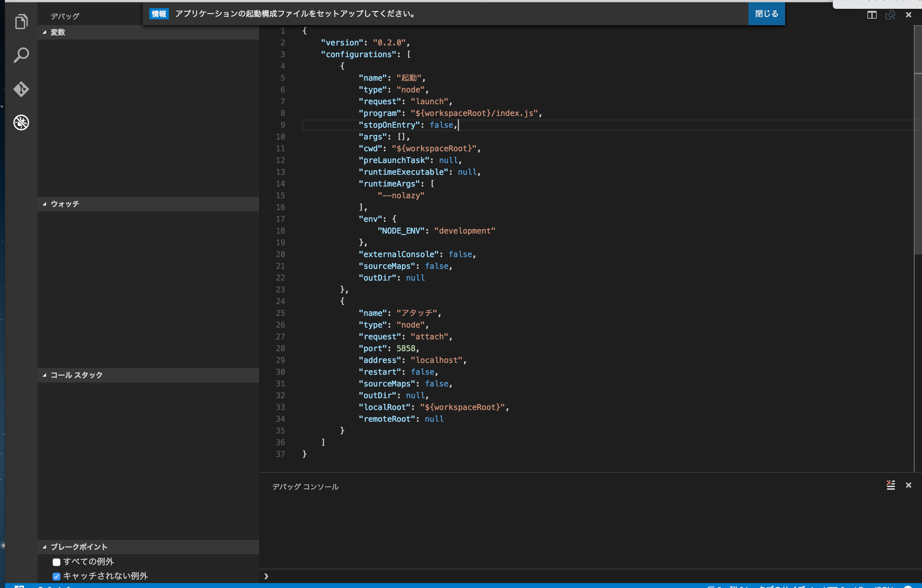Collapse the ブレークポイント section
Screen dimensions: 922x588
(45, 547)
